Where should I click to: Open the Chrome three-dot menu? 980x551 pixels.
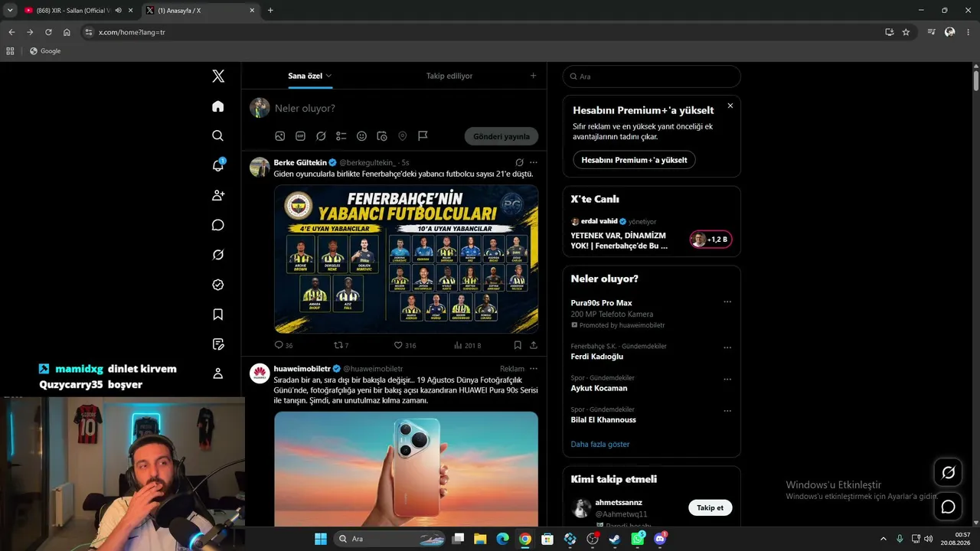(x=969, y=32)
